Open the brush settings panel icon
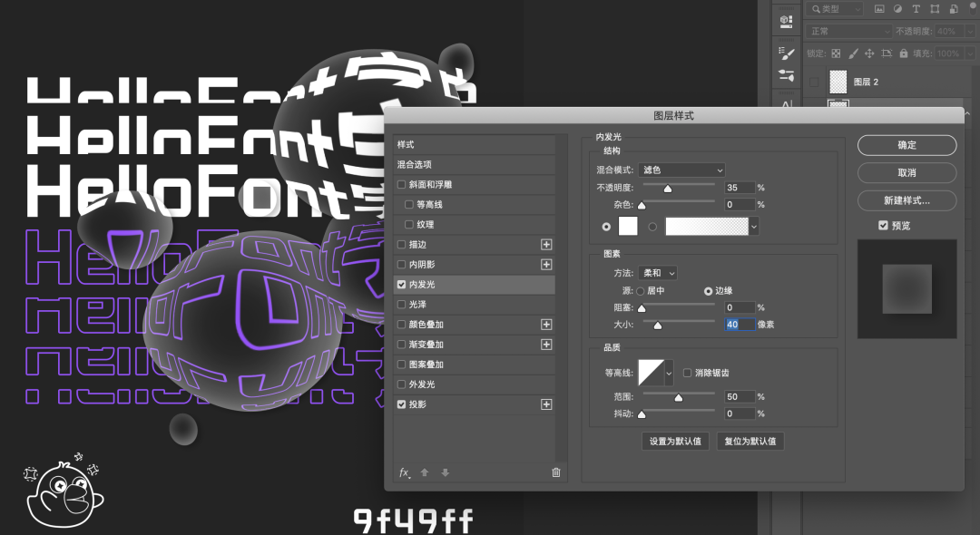The image size is (980, 535). pyautogui.click(x=787, y=54)
